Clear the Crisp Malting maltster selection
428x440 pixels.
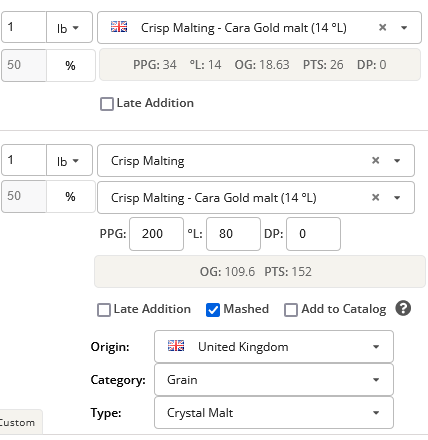[x=375, y=160]
